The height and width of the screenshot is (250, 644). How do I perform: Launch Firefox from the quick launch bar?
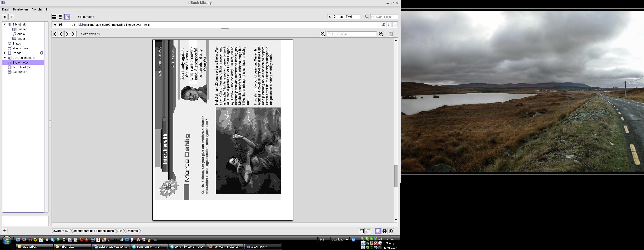click(24, 240)
